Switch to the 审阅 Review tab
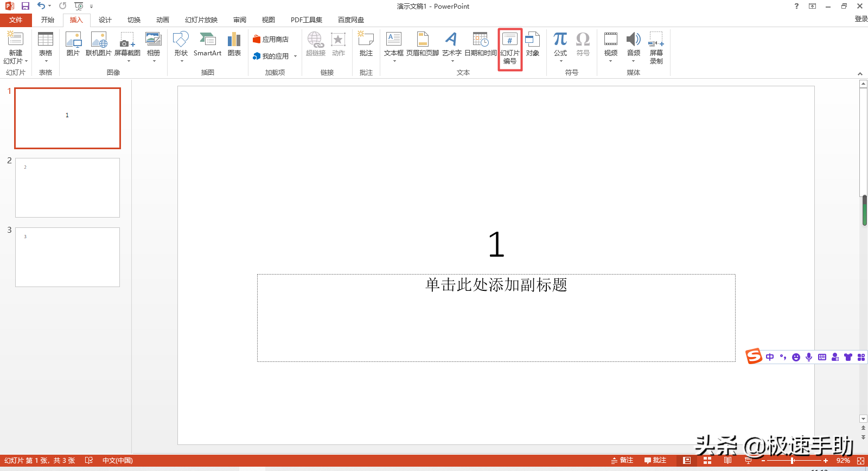The height and width of the screenshot is (471, 868). point(240,20)
